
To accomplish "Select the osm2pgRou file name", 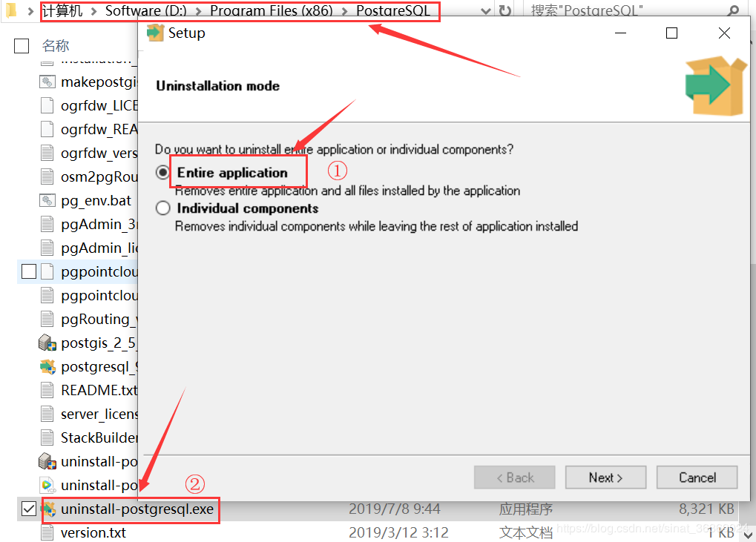I will tap(99, 176).
